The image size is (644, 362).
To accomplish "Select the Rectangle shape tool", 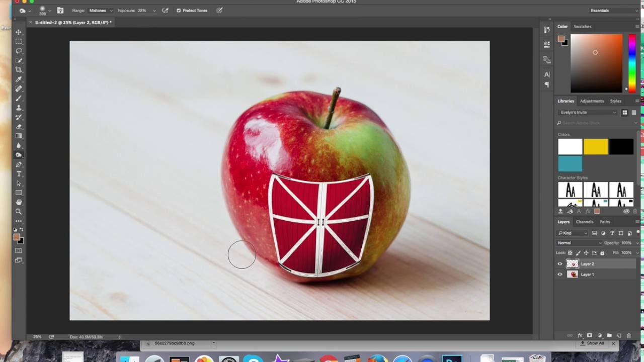I will [x=19, y=193].
